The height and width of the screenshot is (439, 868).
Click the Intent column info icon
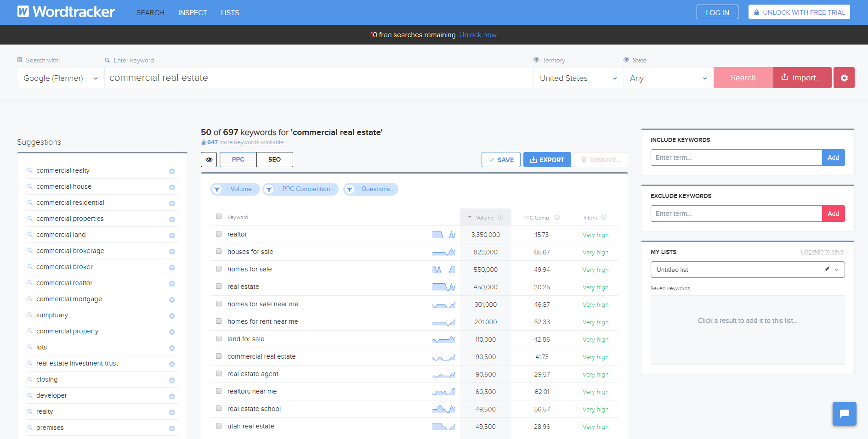(604, 217)
